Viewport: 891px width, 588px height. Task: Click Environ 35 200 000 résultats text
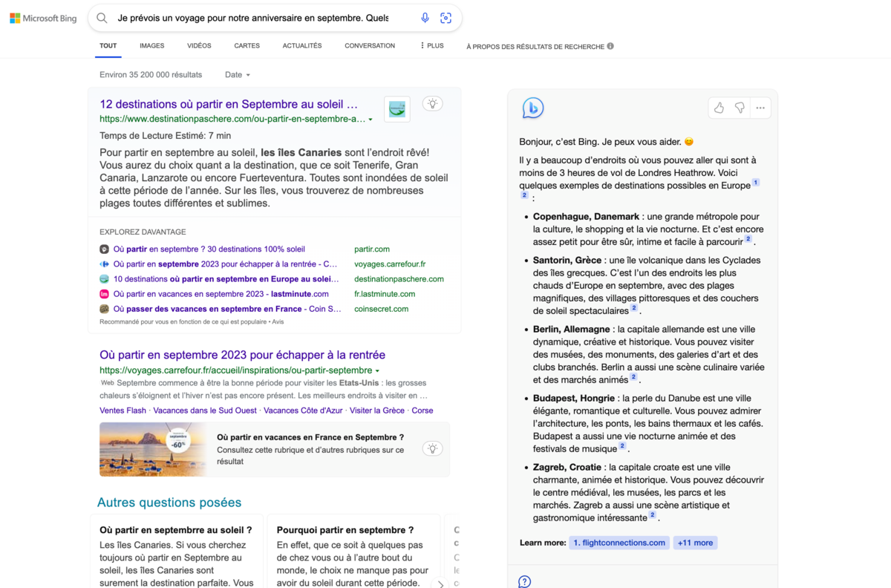(151, 75)
